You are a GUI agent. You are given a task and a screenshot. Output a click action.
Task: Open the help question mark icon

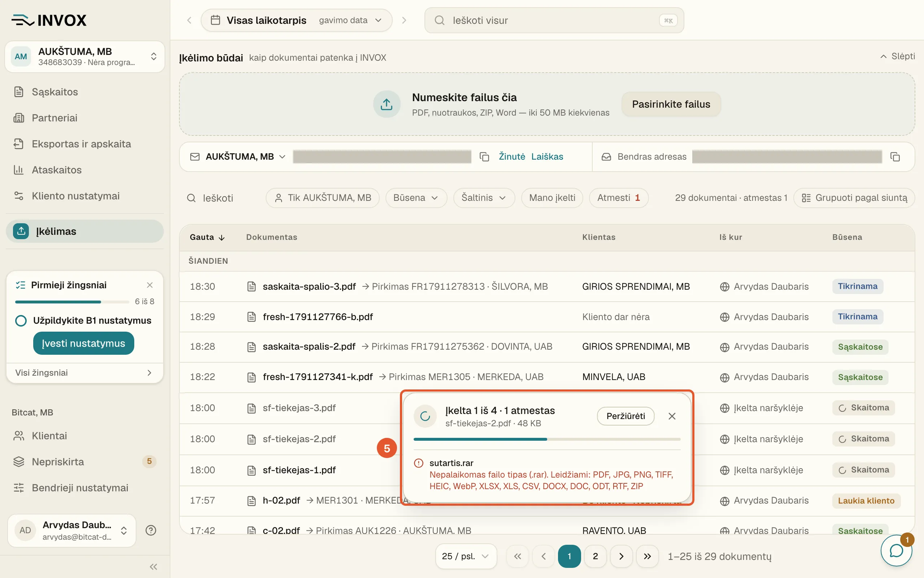(151, 530)
